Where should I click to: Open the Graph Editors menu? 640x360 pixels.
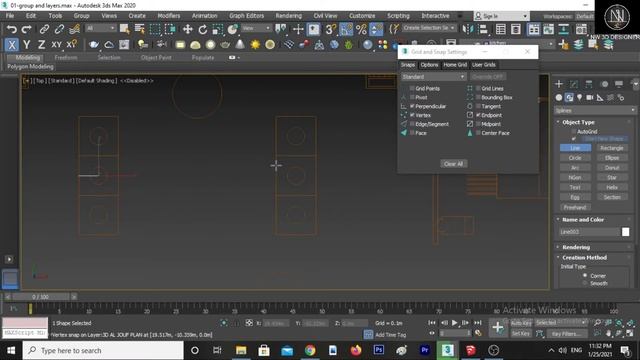[x=247, y=16]
